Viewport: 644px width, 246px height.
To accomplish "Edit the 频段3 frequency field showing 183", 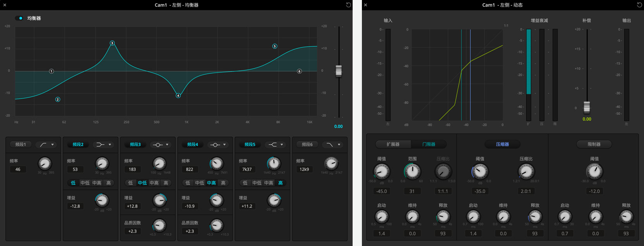I will point(133,169).
